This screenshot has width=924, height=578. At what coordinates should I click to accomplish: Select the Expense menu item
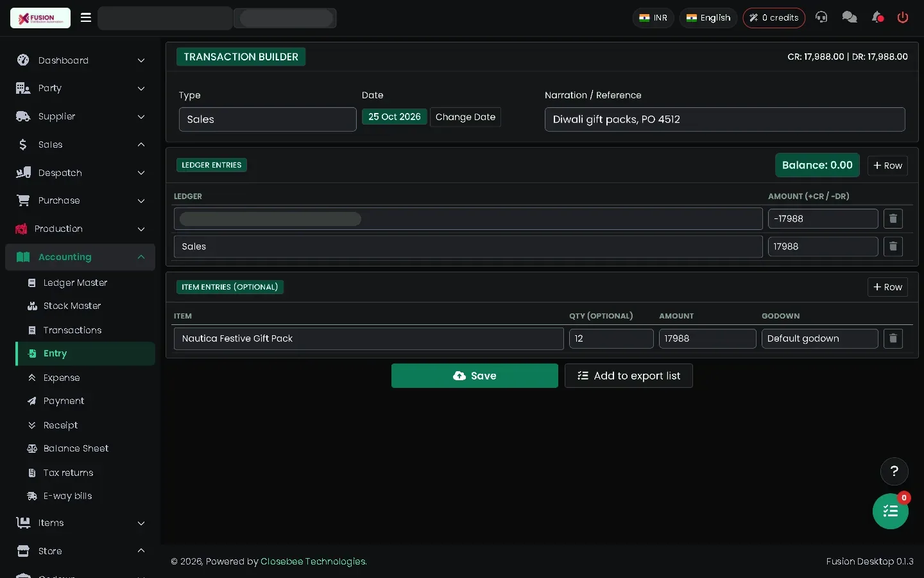click(x=61, y=378)
